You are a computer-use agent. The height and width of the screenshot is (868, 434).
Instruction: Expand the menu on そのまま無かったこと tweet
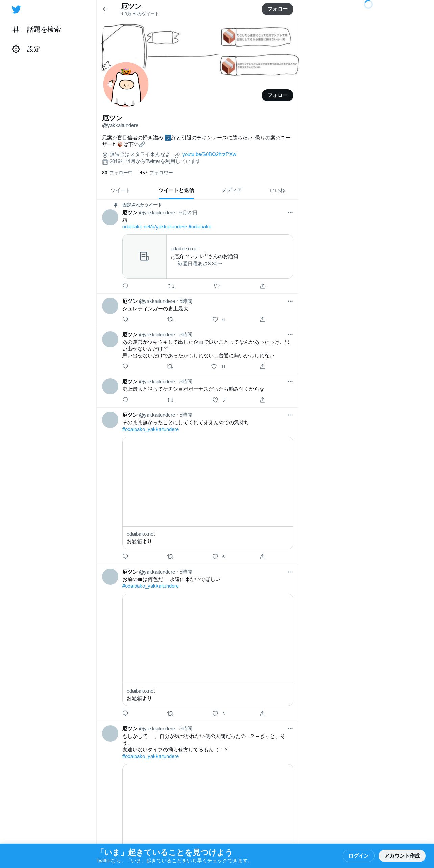click(290, 415)
